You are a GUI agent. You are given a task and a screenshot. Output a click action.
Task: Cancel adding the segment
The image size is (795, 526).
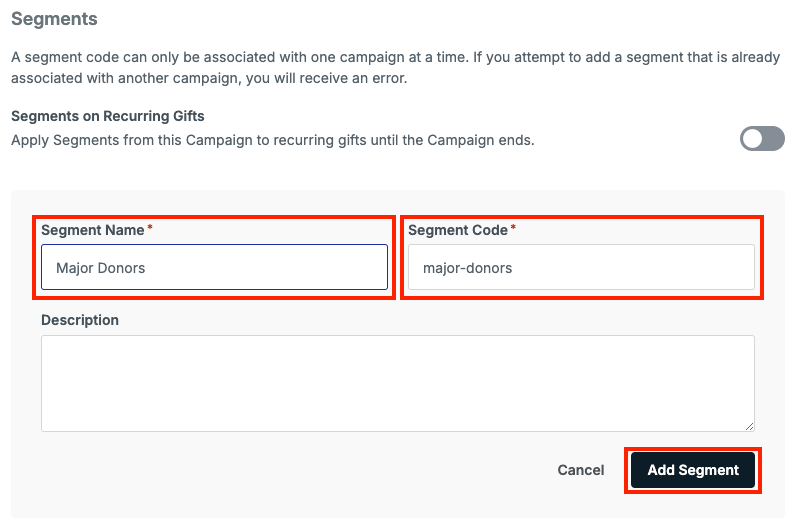pyautogui.click(x=581, y=470)
